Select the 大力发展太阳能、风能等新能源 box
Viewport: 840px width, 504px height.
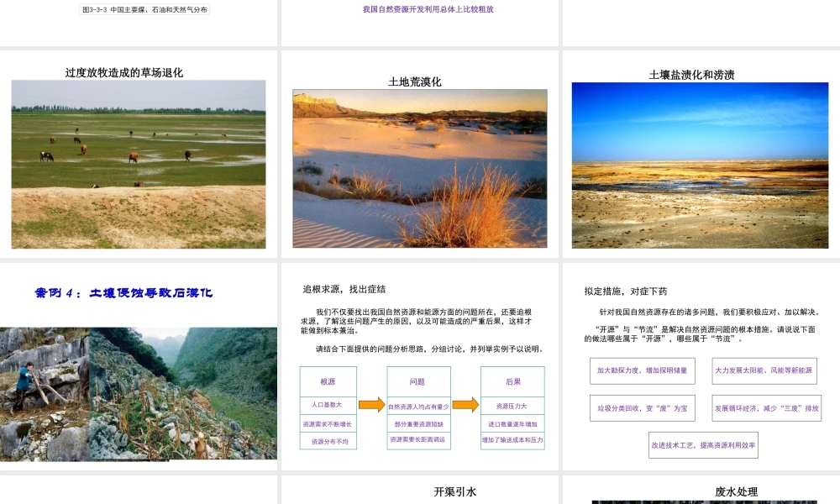[764, 370]
